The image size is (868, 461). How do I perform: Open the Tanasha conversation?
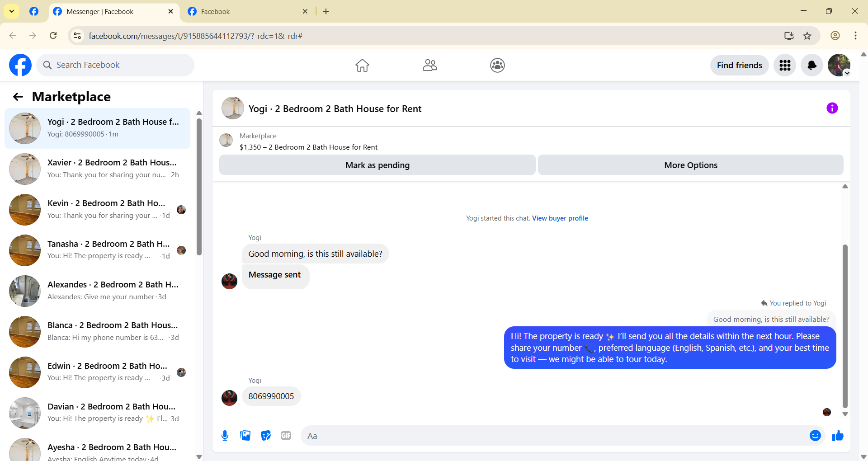[97, 250]
